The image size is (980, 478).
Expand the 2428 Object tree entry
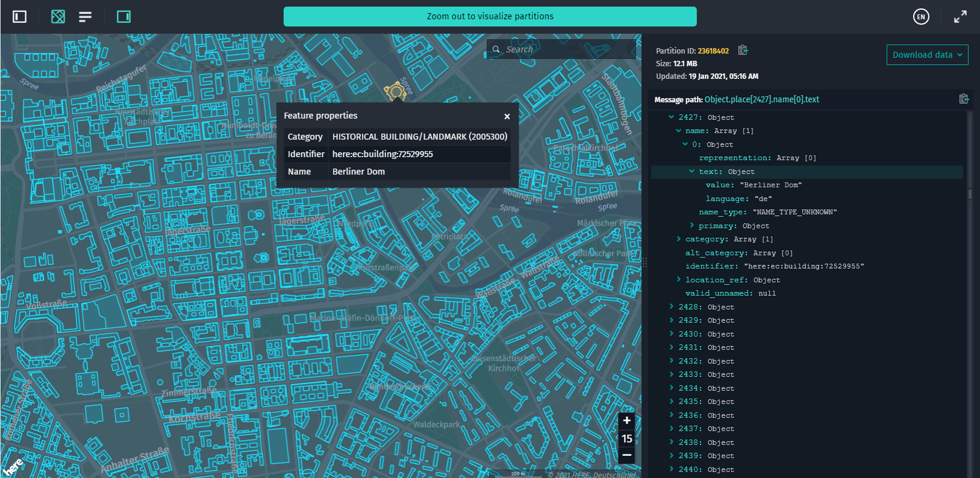pos(672,306)
